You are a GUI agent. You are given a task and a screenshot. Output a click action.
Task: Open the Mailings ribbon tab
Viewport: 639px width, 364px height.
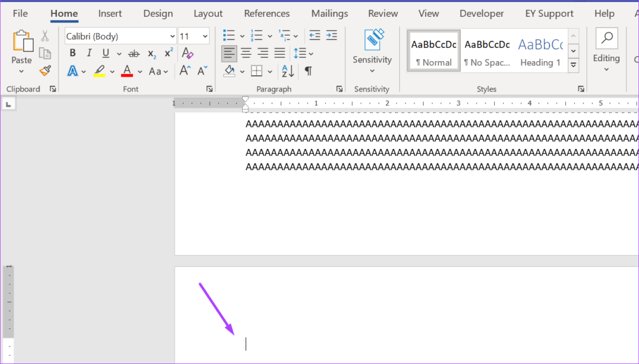pos(329,13)
